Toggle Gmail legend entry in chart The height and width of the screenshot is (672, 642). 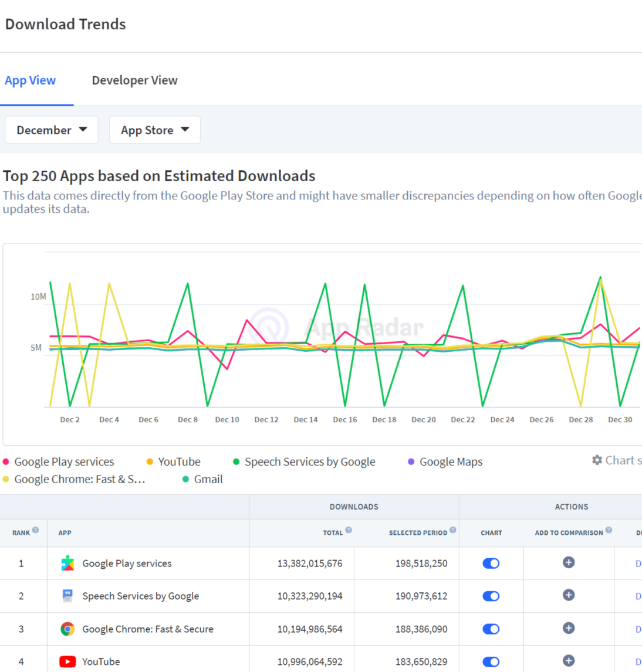point(202,479)
